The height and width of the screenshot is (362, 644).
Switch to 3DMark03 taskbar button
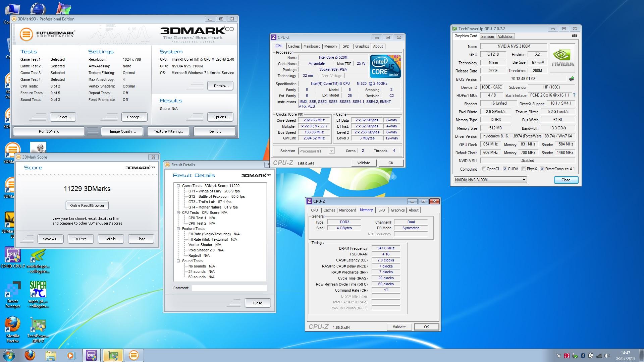[133, 355]
